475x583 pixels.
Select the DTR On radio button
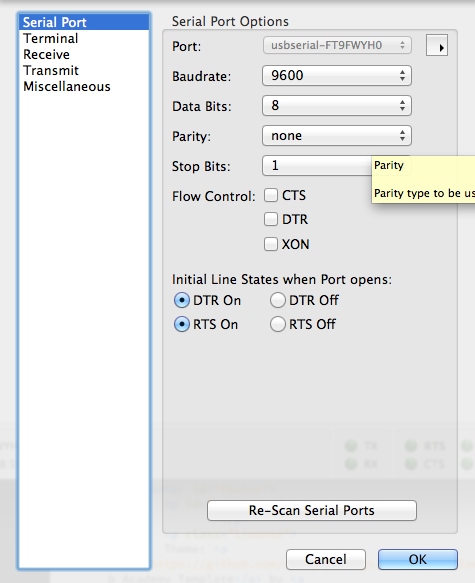182,300
